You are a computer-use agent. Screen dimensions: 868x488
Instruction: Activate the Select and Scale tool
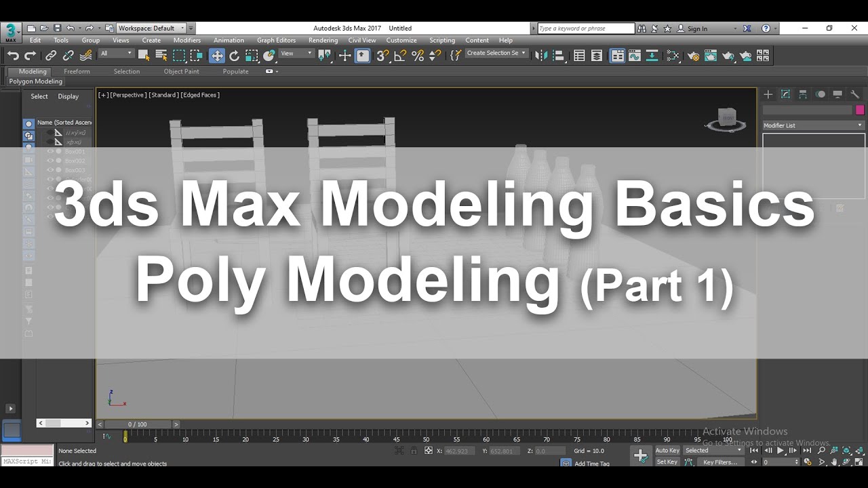click(252, 56)
